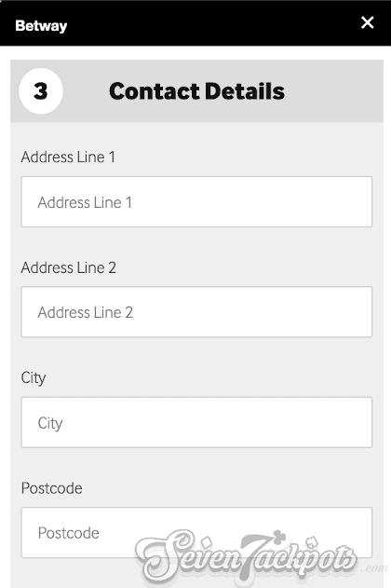Click the club symbol in SevenJackpots watermark
391x588 pixels.
pos(279,536)
